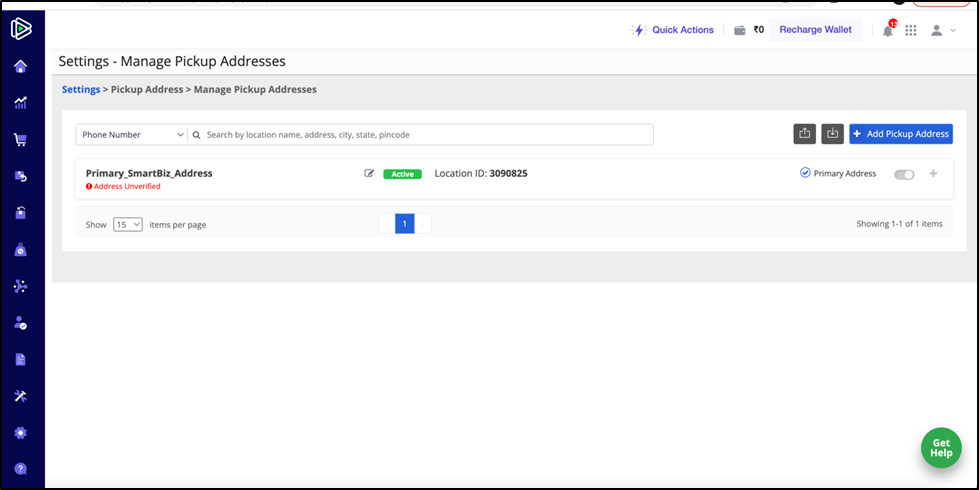Open the Home icon in sidebar
The image size is (979, 490).
click(x=20, y=67)
